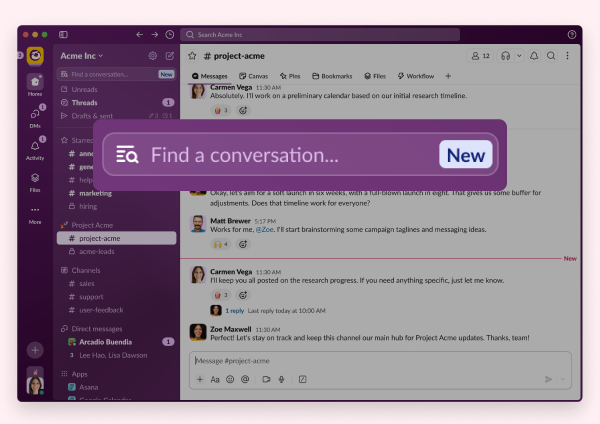Screen dimensions: 600x424
Task: Collapse the Project Acme section
Action: point(92,225)
